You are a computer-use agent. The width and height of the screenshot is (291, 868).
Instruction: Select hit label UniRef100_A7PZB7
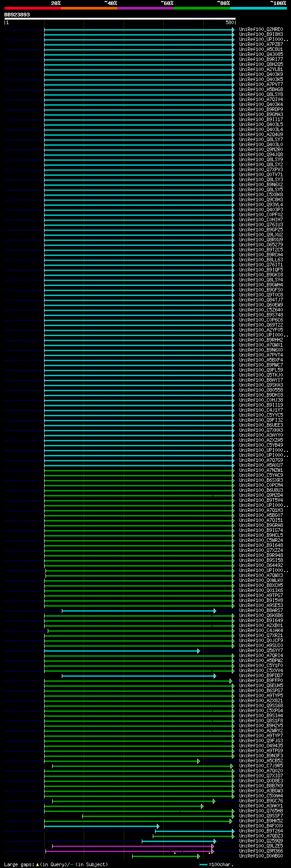point(261,45)
